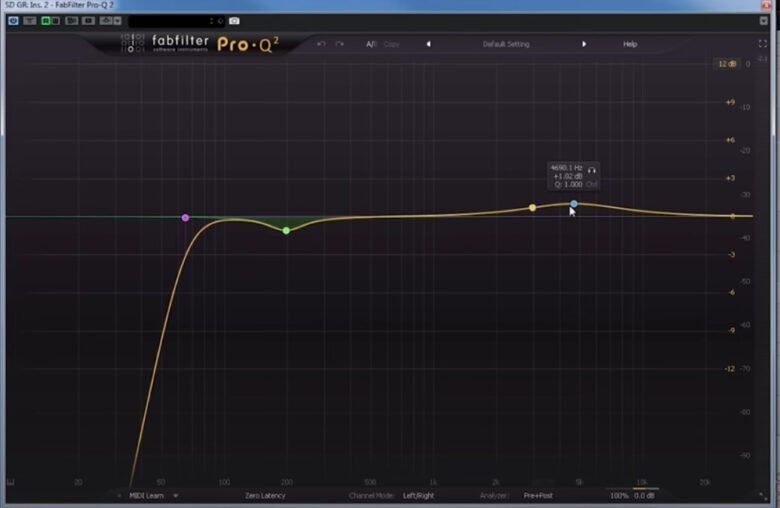Open the MIDI Learn dropdown arrow
The width and height of the screenshot is (780, 508).
tap(176, 496)
